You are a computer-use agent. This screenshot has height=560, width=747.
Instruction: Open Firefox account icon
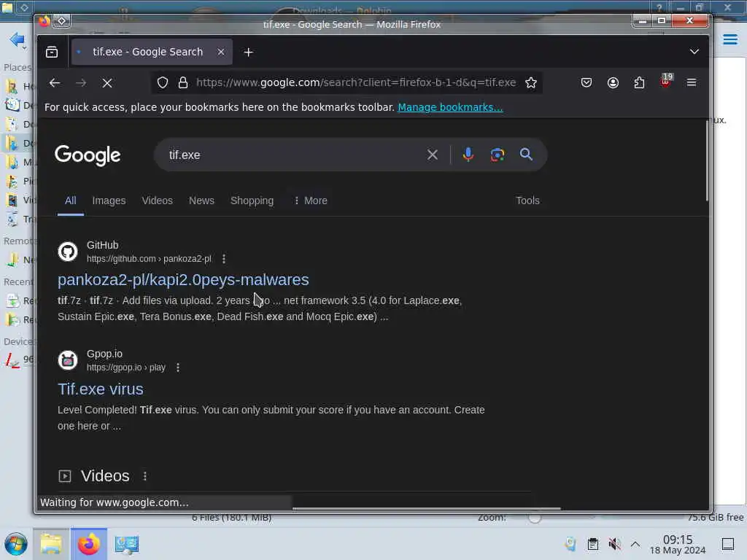click(x=613, y=83)
